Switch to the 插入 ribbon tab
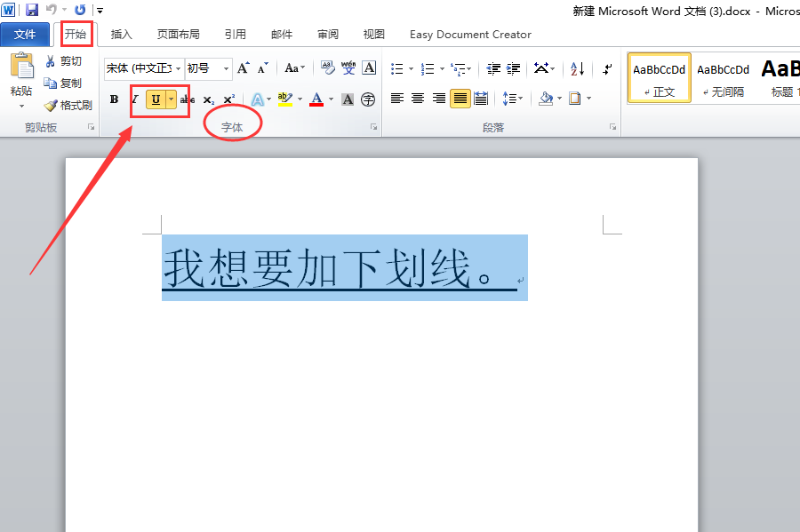800x532 pixels. pyautogui.click(x=121, y=34)
